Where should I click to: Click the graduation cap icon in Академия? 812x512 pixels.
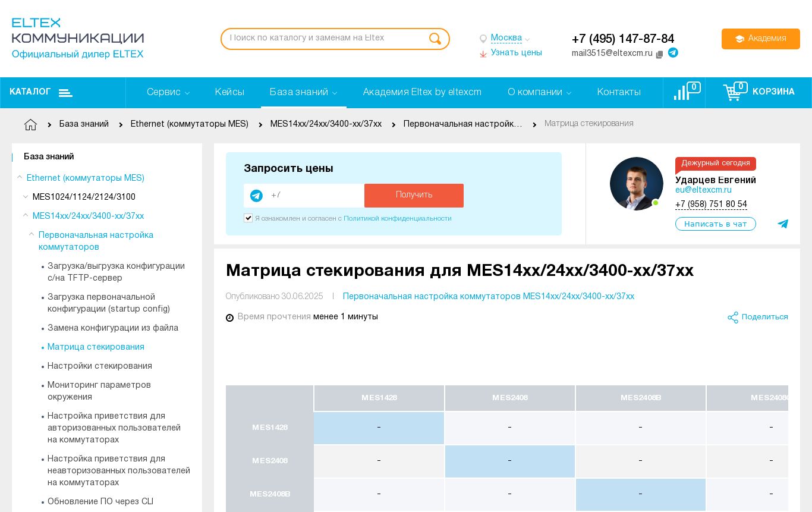[739, 39]
